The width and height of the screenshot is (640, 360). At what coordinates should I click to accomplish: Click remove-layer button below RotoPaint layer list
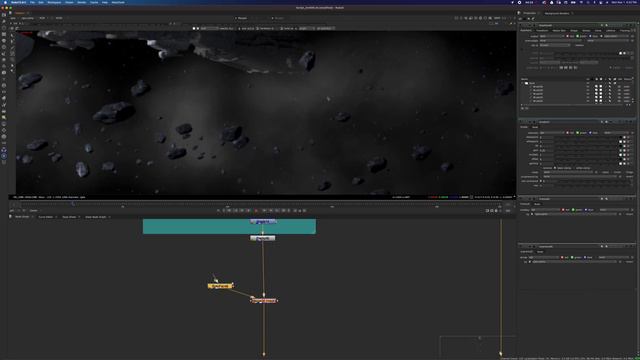pyautogui.click(x=527, y=108)
